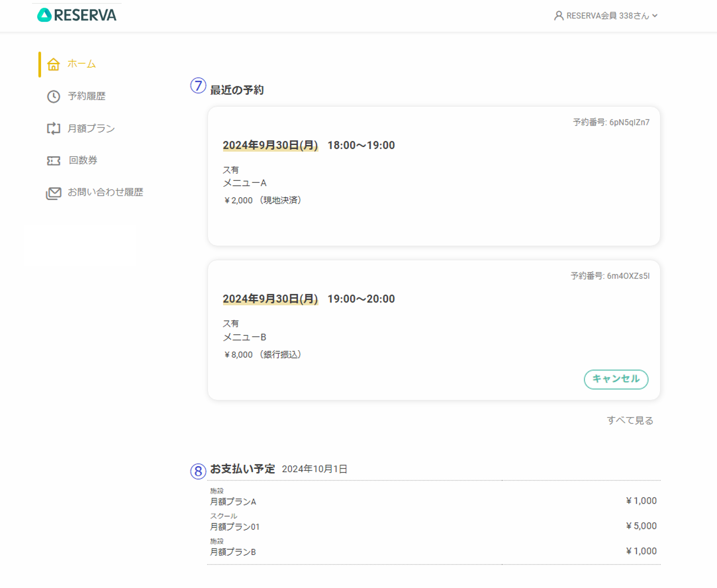Select 回数券 in the sidebar
Image resolution: width=717 pixels, height=588 pixels.
83,160
